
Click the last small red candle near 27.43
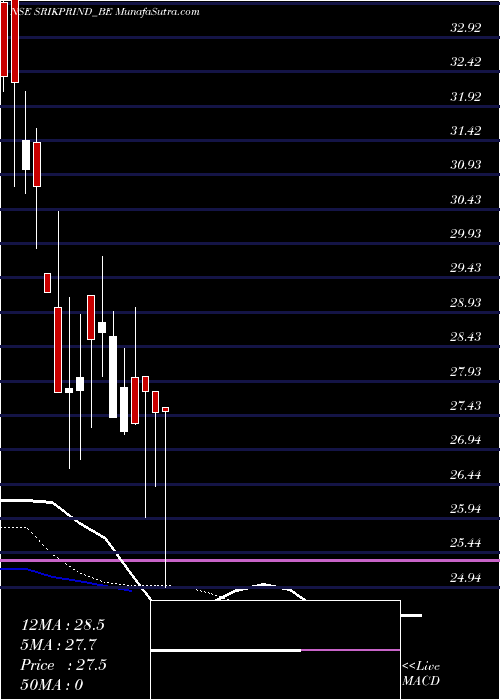pos(166,409)
